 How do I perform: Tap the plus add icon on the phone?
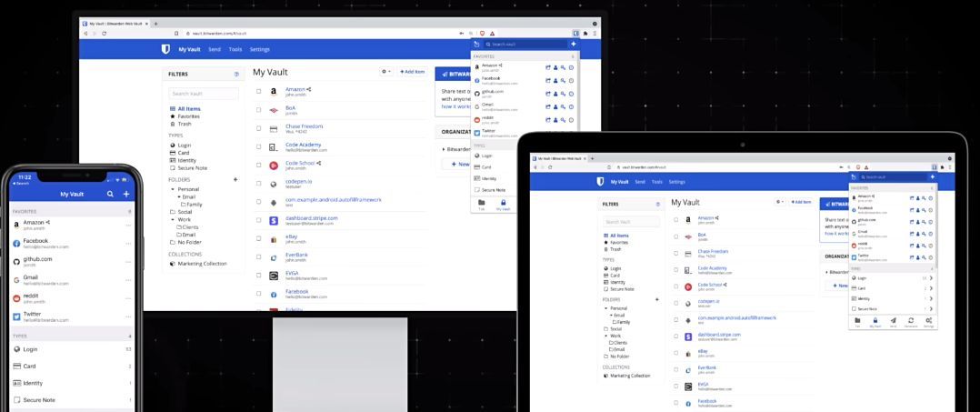[x=126, y=195]
